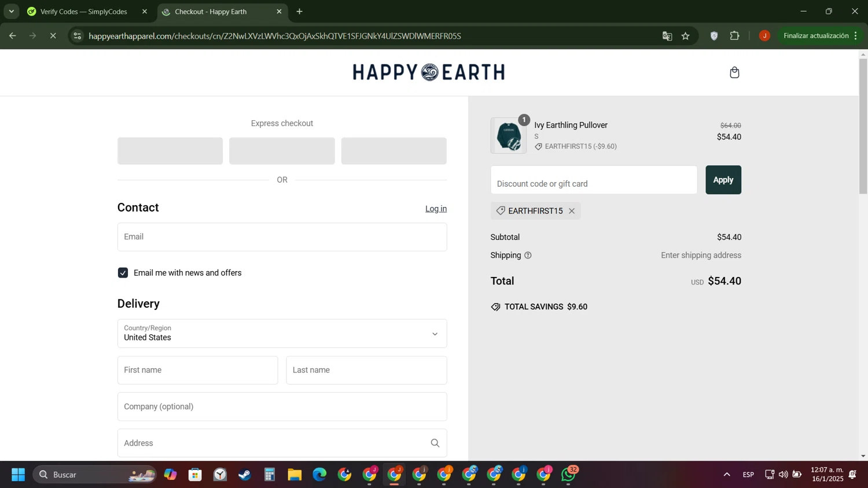This screenshot has width=868, height=488.
Task: Open Copilot from the taskbar
Action: click(x=170, y=475)
